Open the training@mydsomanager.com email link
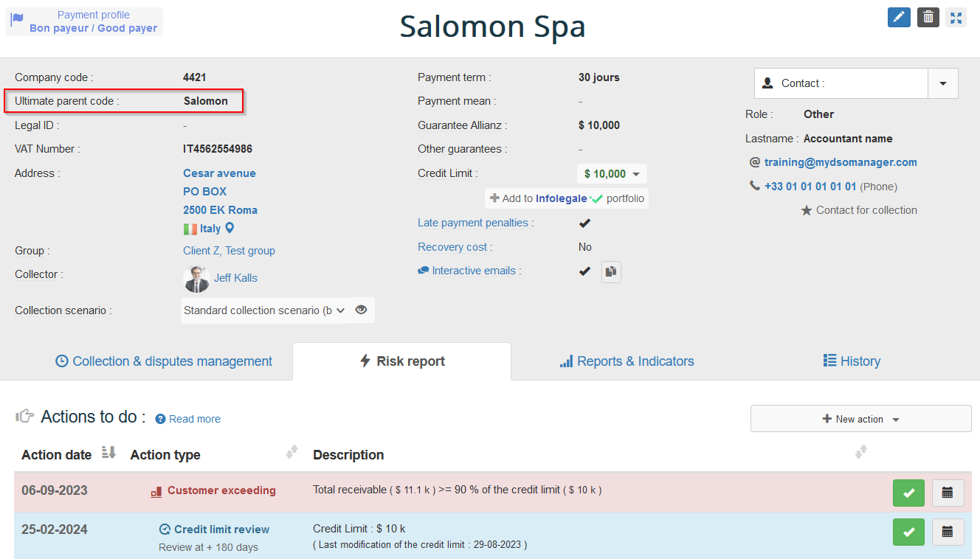 pos(841,162)
